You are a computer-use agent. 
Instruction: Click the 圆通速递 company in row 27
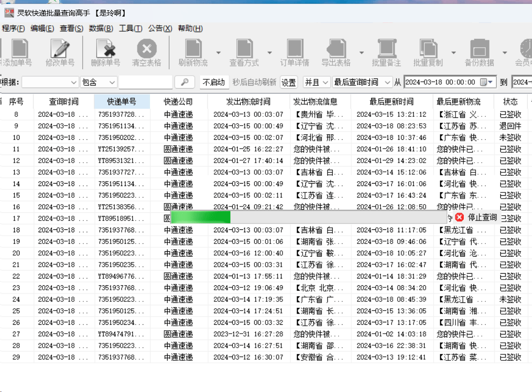tap(178, 334)
